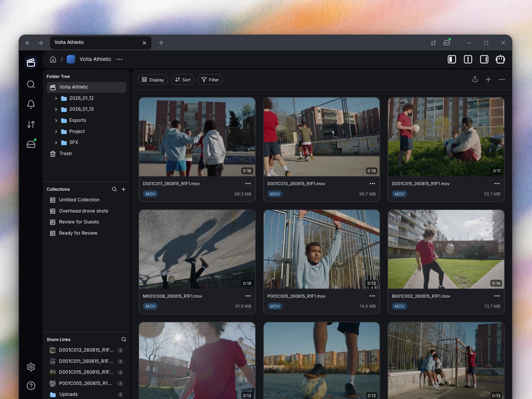The height and width of the screenshot is (399, 532).
Task: Search collections with magnifier icon
Action: pyautogui.click(x=114, y=189)
